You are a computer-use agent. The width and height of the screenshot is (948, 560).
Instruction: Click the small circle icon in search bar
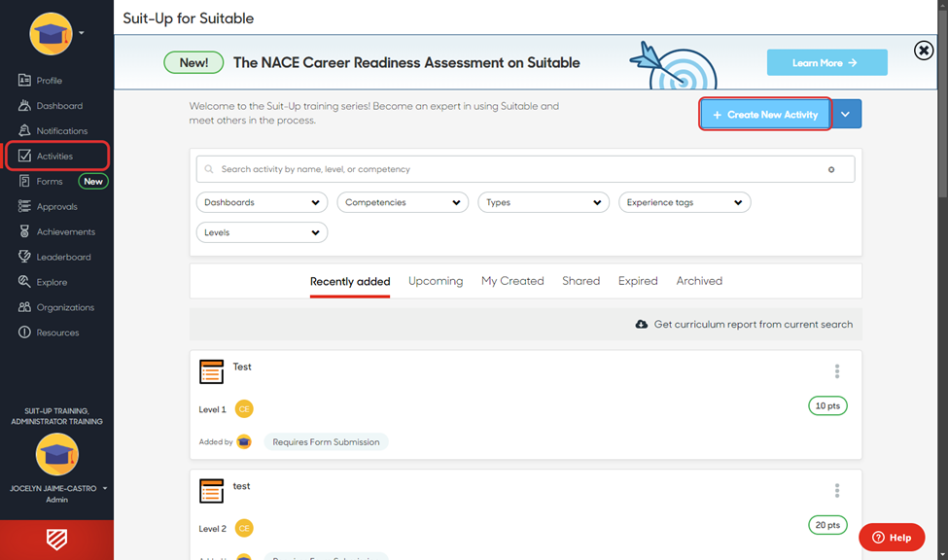click(831, 170)
